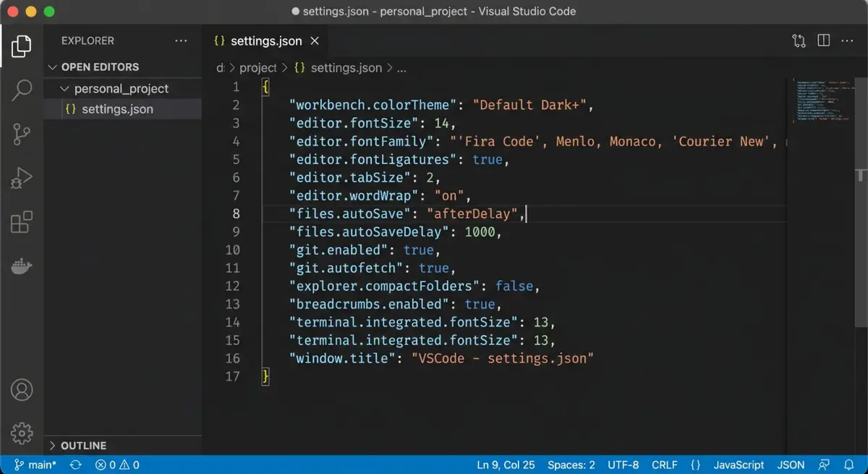Select JSON language mode in status bar
Image resolution: width=868 pixels, height=474 pixels.
click(x=791, y=465)
